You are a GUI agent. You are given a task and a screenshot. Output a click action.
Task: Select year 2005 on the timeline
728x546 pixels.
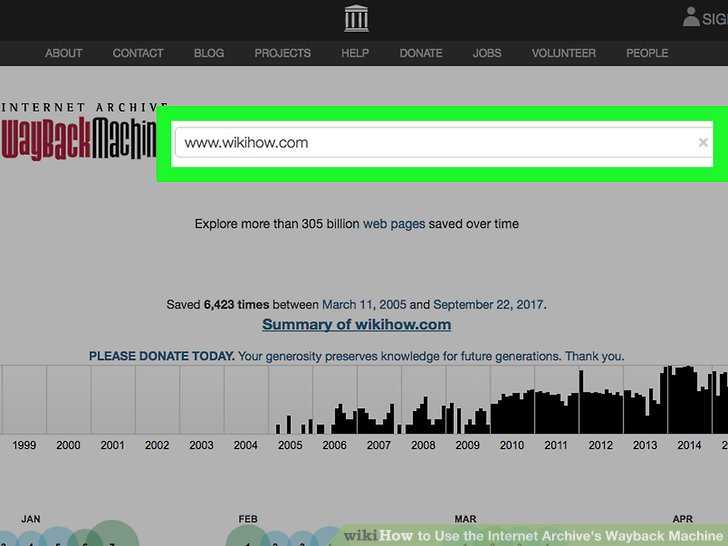coord(290,445)
